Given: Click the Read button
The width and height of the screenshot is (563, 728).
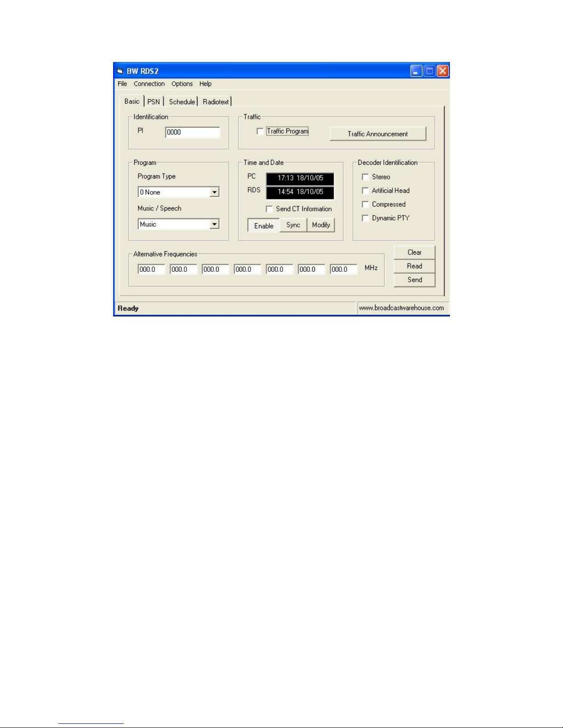Looking at the screenshot, I should (415, 266).
